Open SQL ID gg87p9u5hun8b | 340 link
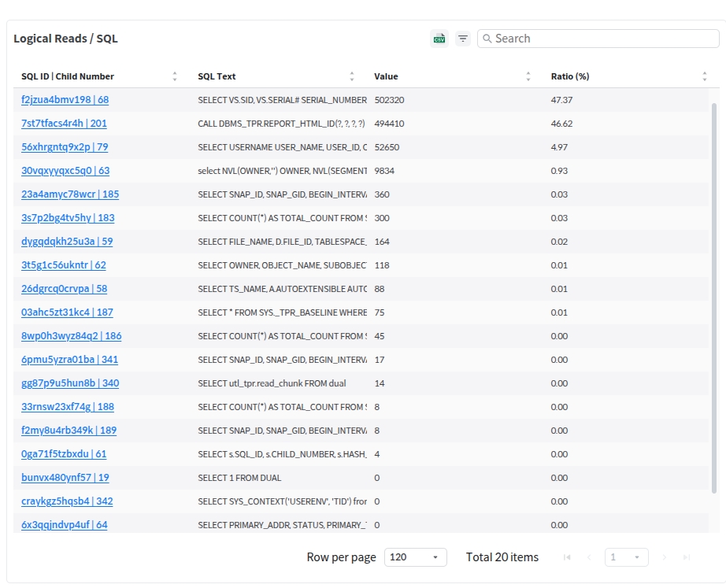Viewport: 726px width, 588px height. [70, 383]
